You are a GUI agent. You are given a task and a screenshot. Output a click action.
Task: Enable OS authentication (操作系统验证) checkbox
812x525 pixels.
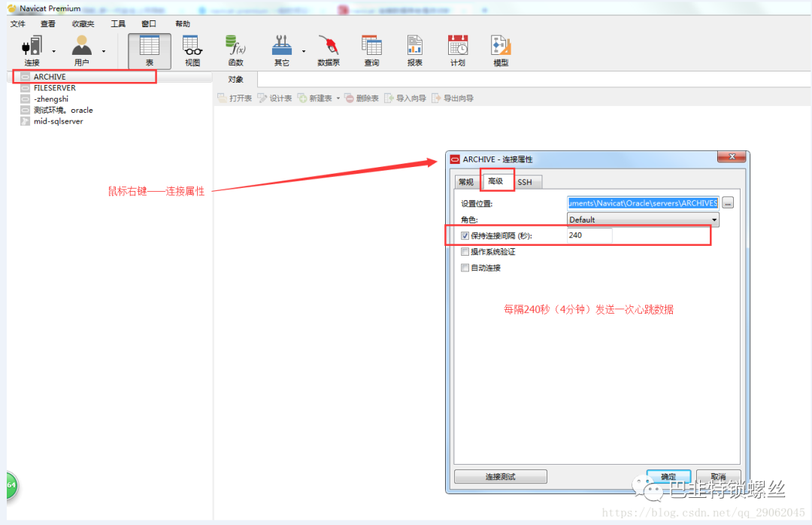(x=465, y=252)
